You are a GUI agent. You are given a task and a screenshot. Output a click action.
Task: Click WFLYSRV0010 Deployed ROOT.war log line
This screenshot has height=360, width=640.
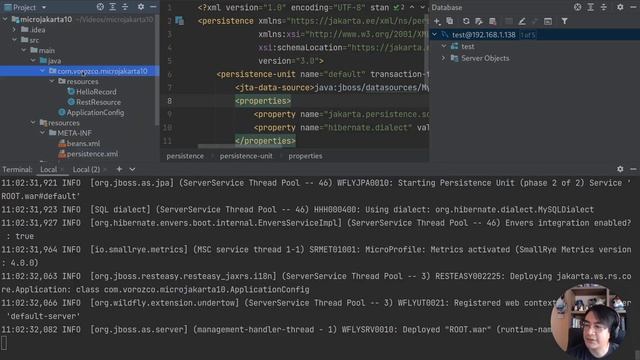276,329
